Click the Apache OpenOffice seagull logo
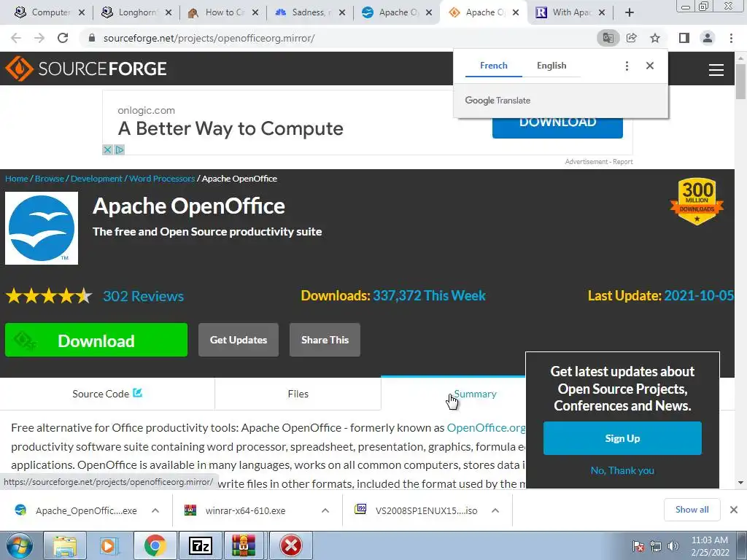 click(x=42, y=228)
